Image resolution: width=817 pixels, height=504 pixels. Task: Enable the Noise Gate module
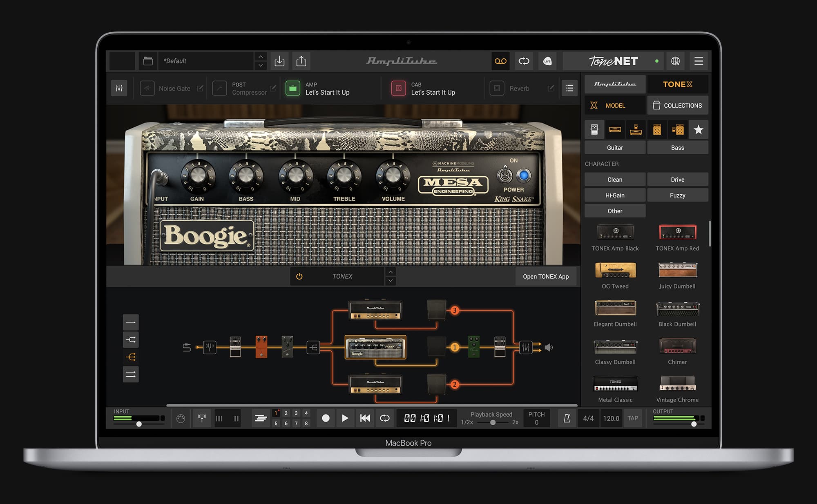point(148,88)
